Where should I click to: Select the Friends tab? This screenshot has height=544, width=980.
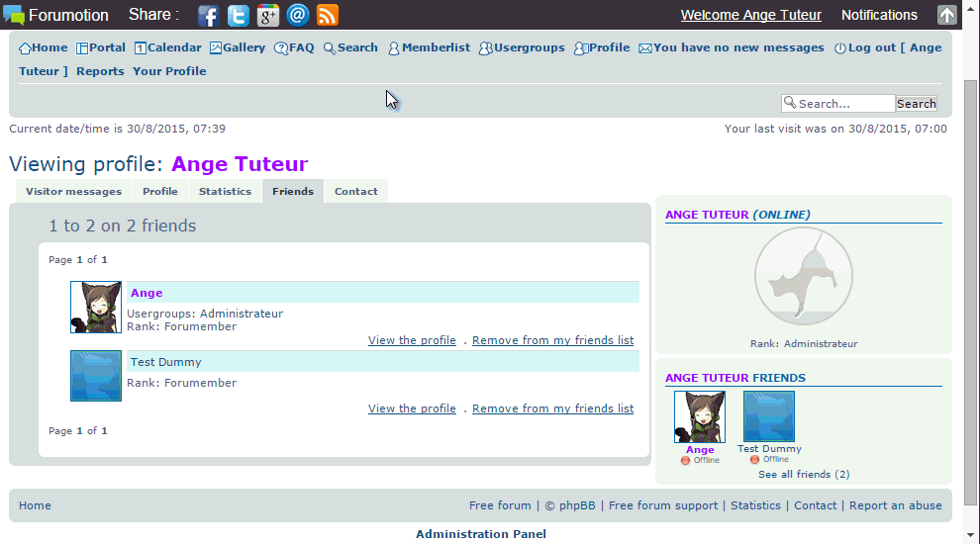click(292, 191)
